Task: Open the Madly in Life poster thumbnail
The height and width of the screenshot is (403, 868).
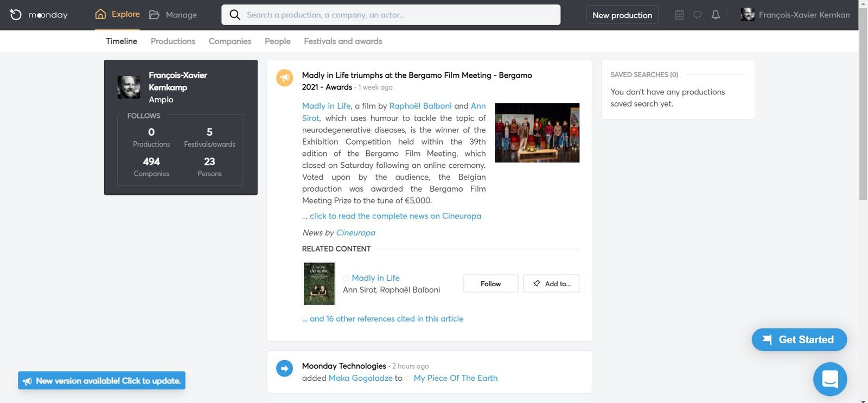Action: click(319, 283)
